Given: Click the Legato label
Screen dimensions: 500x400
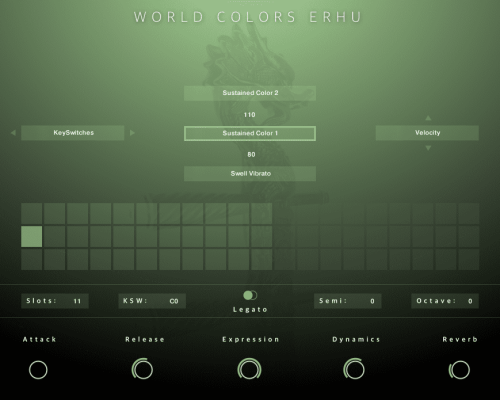Looking at the screenshot, I should coord(250,310).
